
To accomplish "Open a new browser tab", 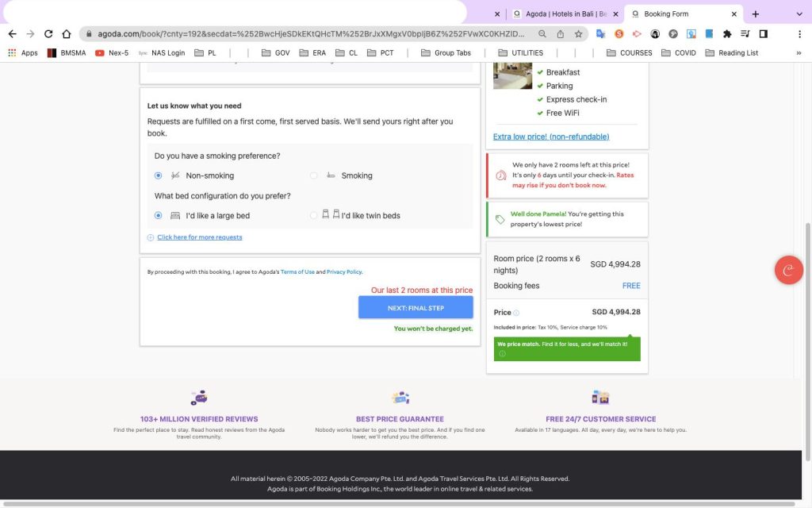I will pyautogui.click(x=756, y=14).
